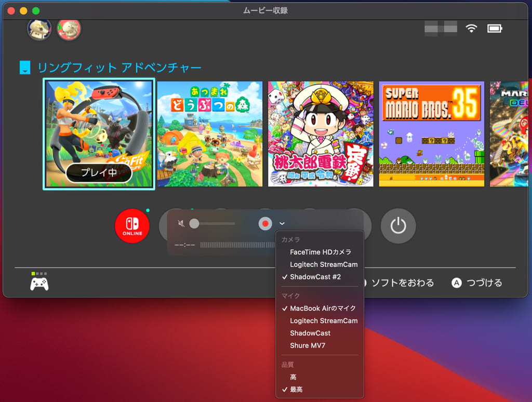Viewport: 532px width, 402px height.
Task: Open the Mario Kart Deluxe tile
Action: point(509,133)
